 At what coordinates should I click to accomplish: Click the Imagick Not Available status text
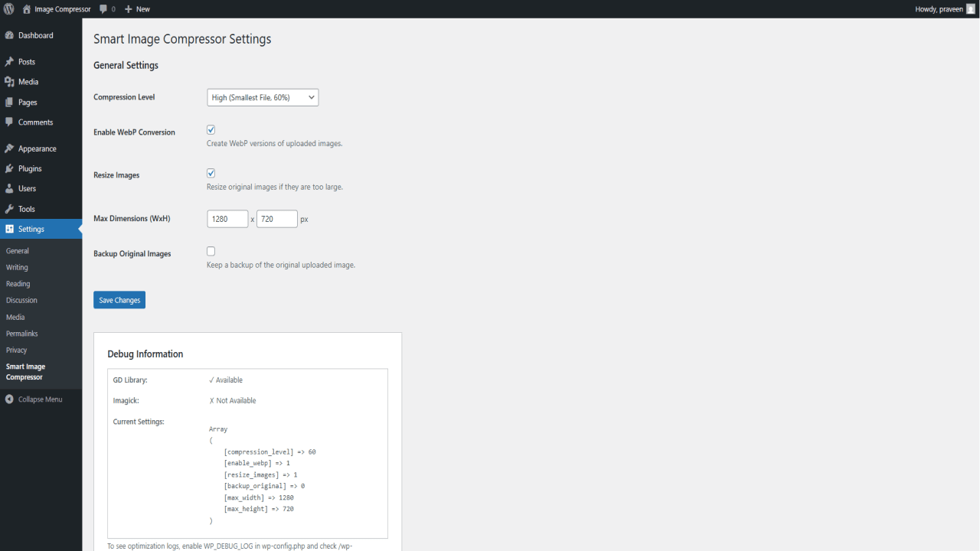pyautogui.click(x=233, y=401)
